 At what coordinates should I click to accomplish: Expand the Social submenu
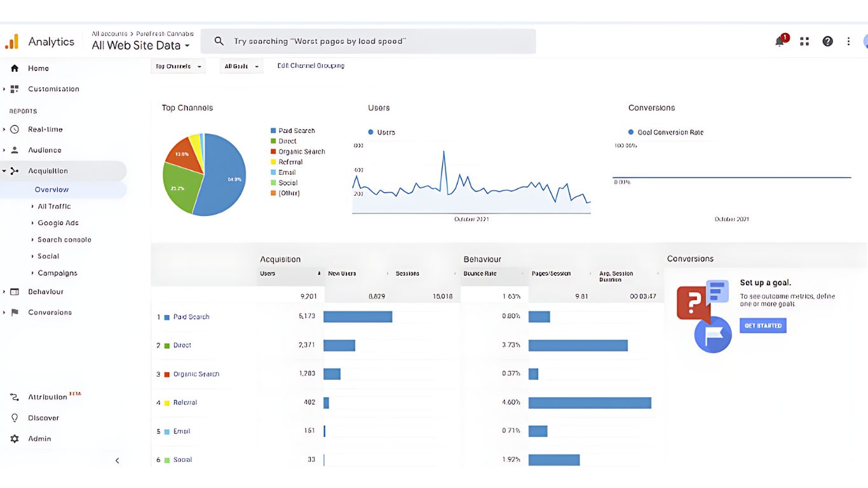tap(32, 256)
